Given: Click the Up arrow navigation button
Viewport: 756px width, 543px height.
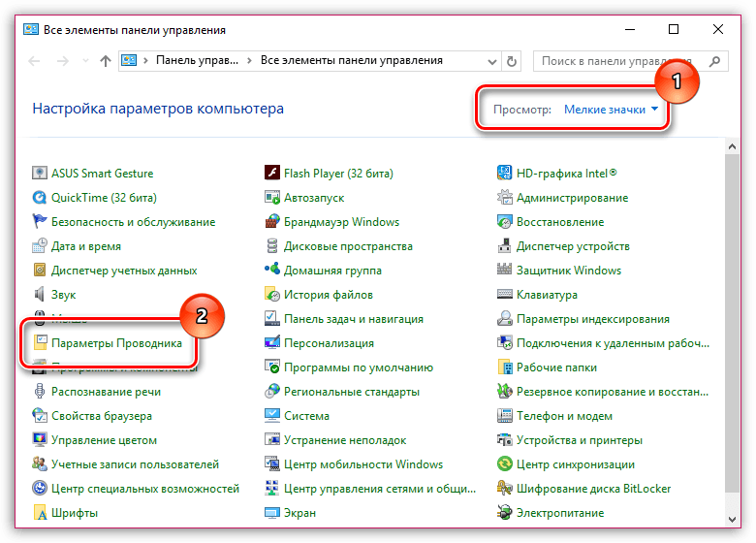Looking at the screenshot, I should pos(105,61).
